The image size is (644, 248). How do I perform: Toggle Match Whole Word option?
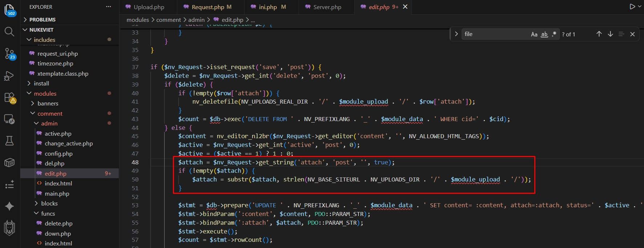[544, 34]
